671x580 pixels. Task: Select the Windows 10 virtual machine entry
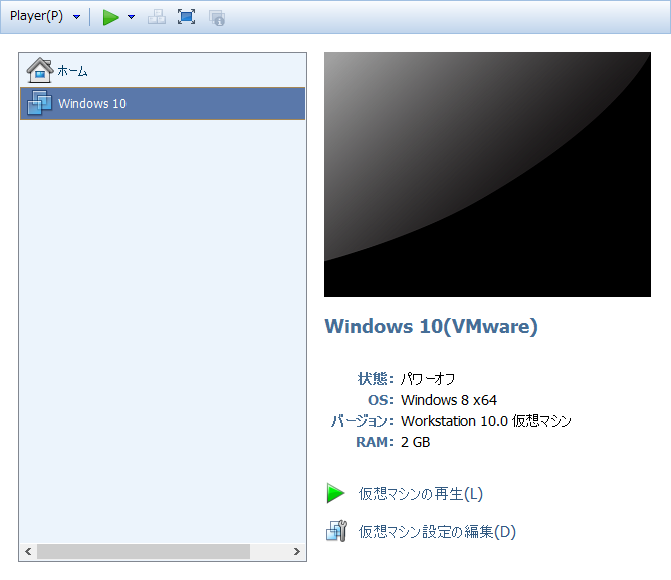click(163, 104)
